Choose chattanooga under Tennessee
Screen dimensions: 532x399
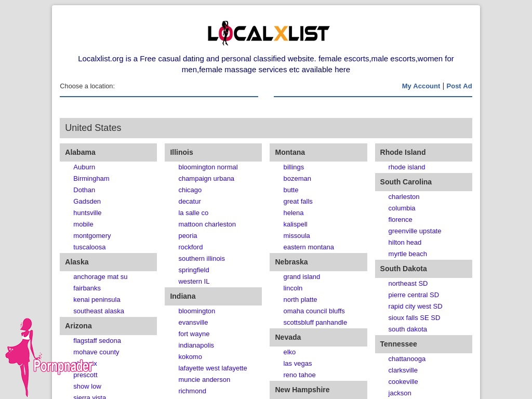(x=407, y=359)
